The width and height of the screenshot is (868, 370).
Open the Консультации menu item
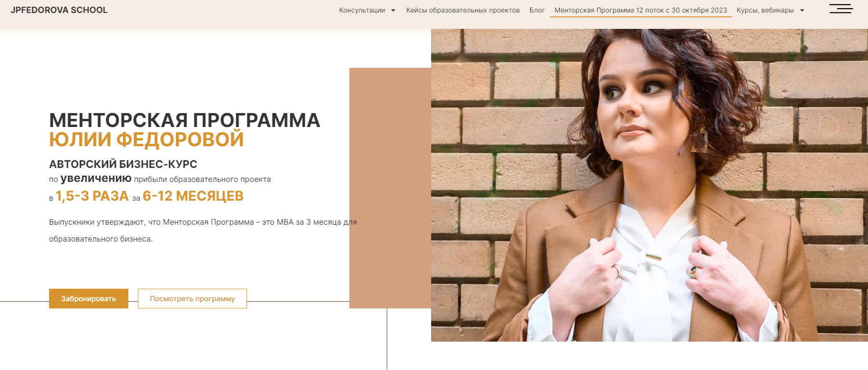pos(362,10)
